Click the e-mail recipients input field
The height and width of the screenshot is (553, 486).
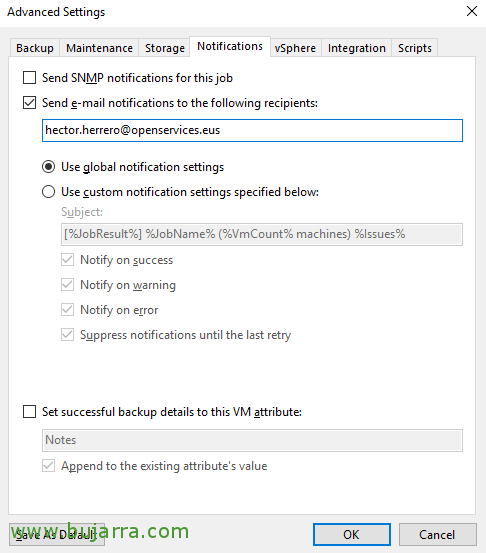tap(252, 130)
